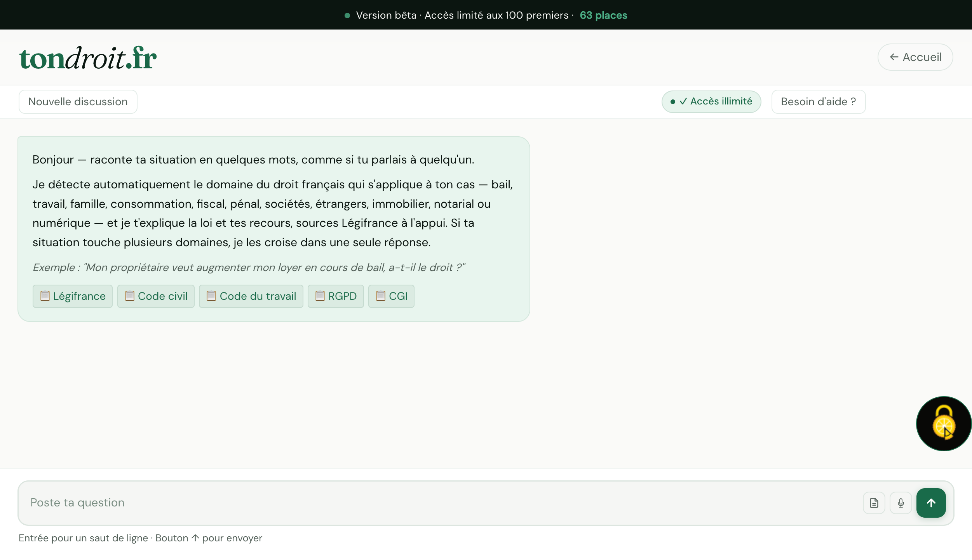Select the CGI source chip

tap(391, 296)
